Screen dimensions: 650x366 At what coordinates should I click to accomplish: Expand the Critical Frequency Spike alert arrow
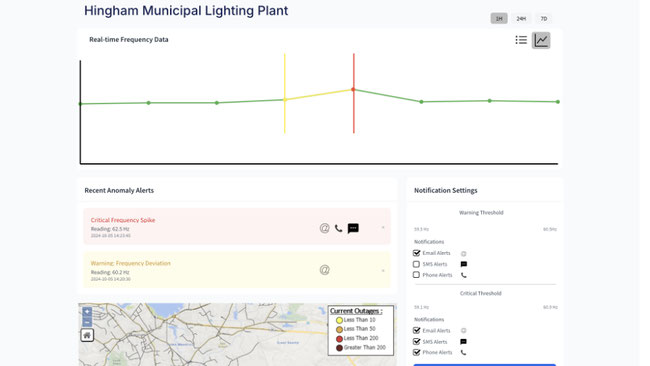coord(383,227)
